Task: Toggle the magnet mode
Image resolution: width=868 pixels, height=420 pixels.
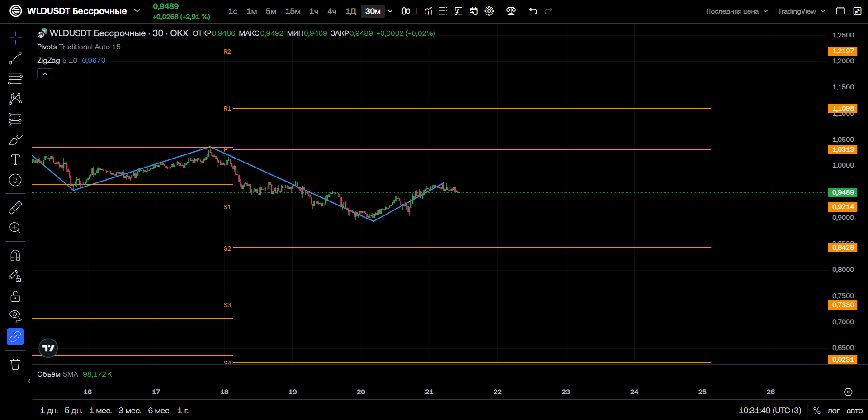Action: 15,256
